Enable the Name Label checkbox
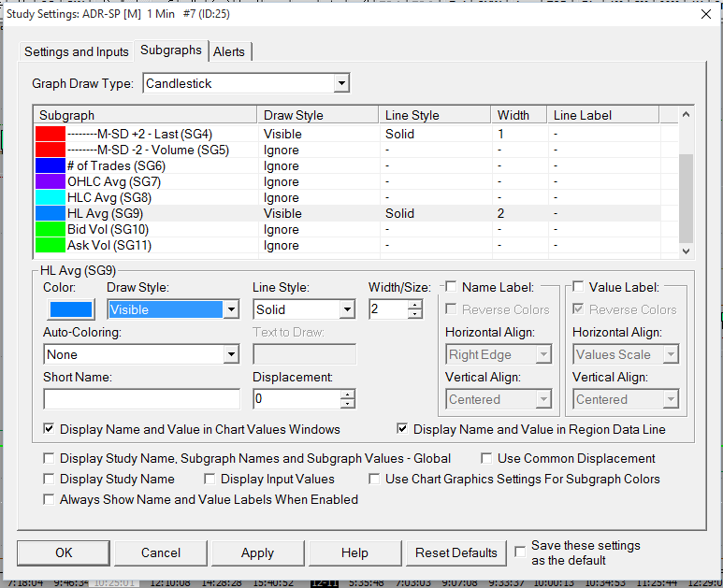 451,287
